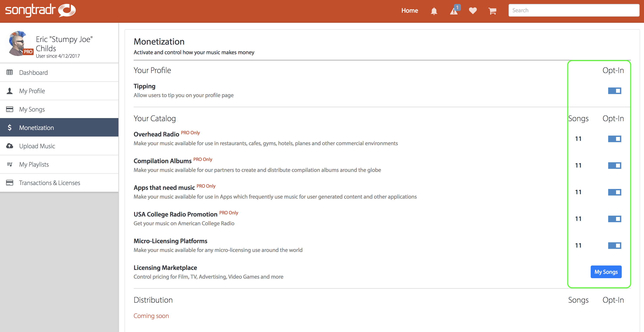Click the Monetization page title
Image resolution: width=644 pixels, height=332 pixels.
159,42
